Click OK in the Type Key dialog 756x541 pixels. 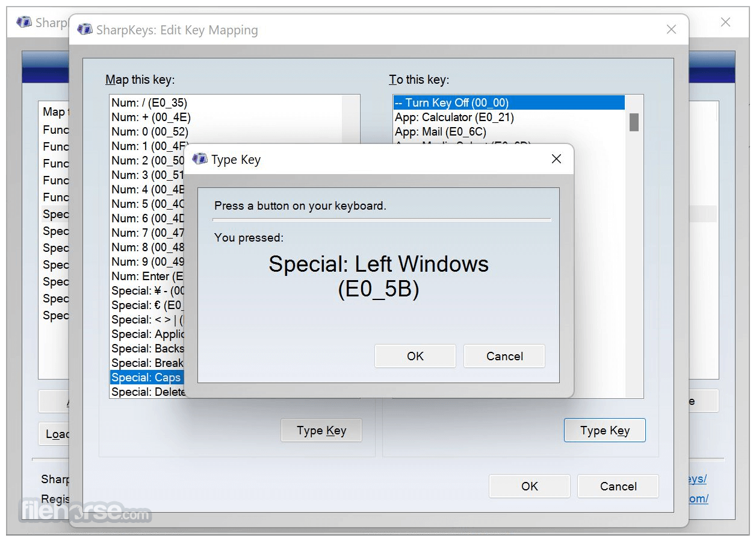click(415, 356)
